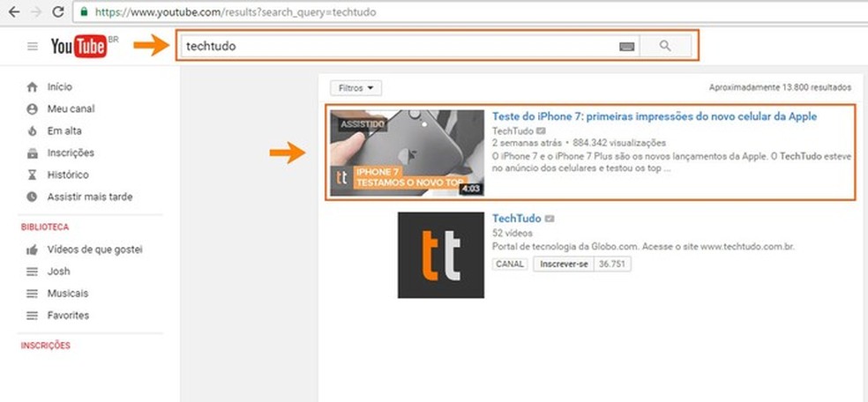
Task: Click the Assistir mais tarde clock icon
Action: [32, 197]
